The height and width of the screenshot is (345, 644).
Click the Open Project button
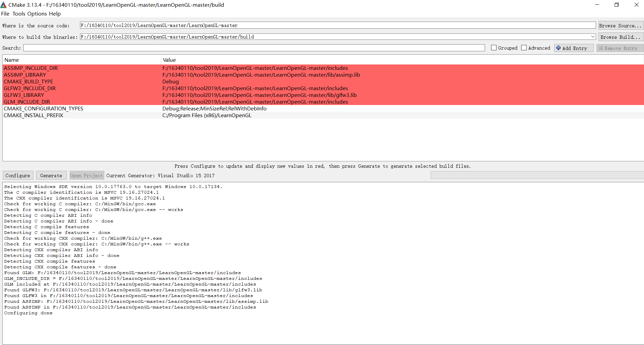pyautogui.click(x=86, y=176)
